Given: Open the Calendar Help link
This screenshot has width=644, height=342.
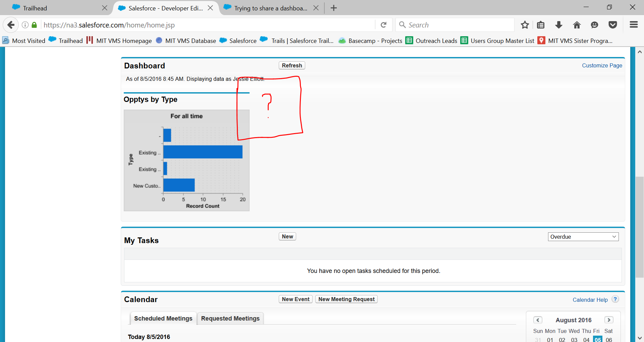Looking at the screenshot, I should 590,300.
